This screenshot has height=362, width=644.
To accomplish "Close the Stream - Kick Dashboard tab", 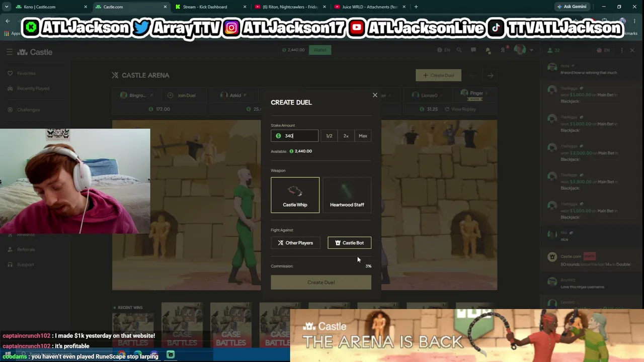I will pos(245,7).
